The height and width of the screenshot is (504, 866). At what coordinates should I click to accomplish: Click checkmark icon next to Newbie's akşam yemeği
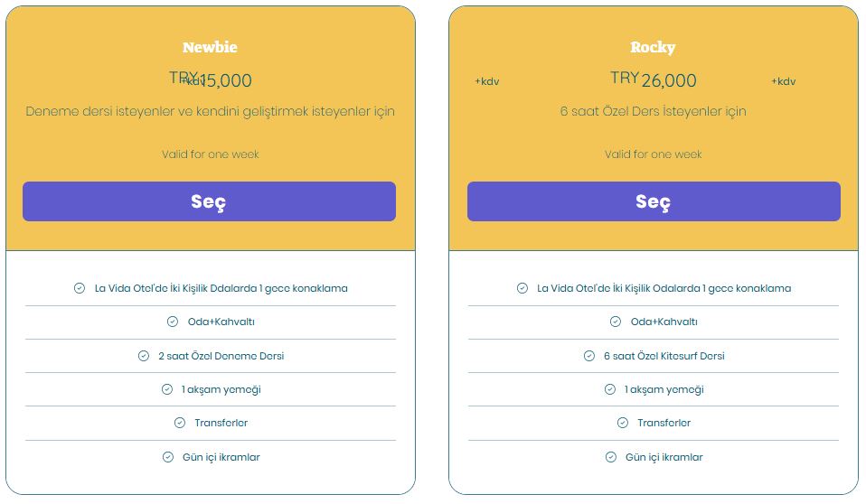point(166,389)
